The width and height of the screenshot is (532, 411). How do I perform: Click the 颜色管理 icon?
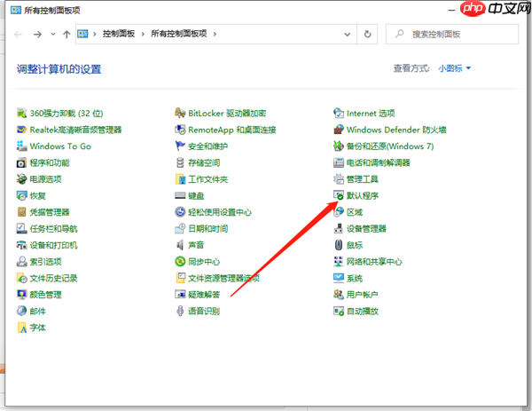click(x=21, y=295)
